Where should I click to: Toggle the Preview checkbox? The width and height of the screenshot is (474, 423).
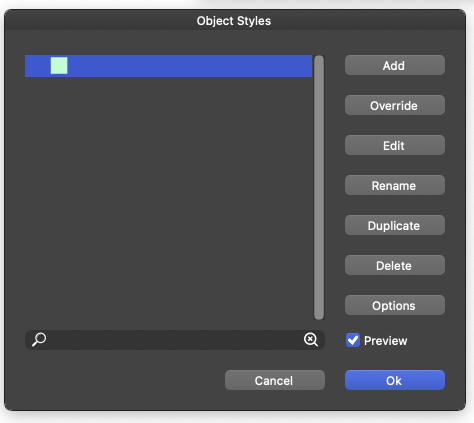[x=353, y=340]
